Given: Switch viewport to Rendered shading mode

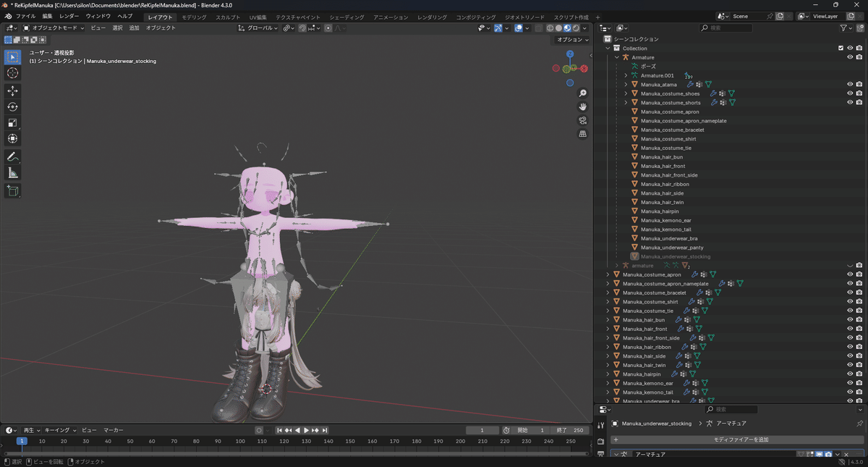Looking at the screenshot, I should pos(576,28).
